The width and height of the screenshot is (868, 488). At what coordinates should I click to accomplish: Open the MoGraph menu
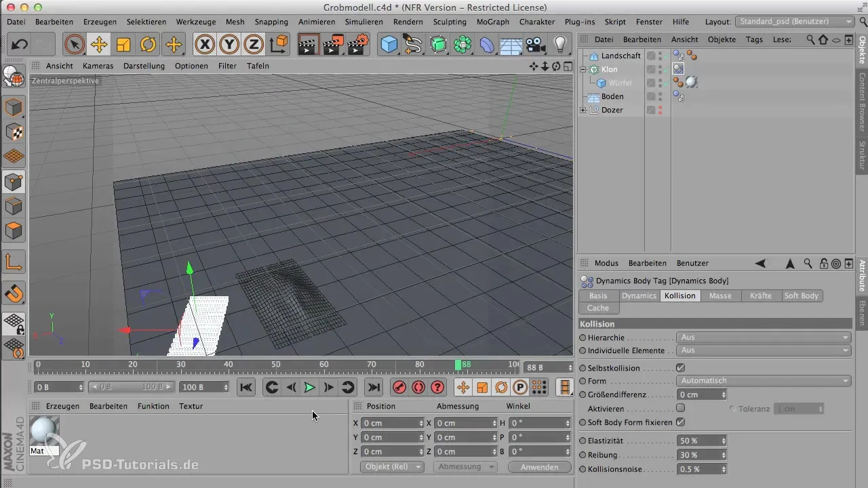(493, 22)
